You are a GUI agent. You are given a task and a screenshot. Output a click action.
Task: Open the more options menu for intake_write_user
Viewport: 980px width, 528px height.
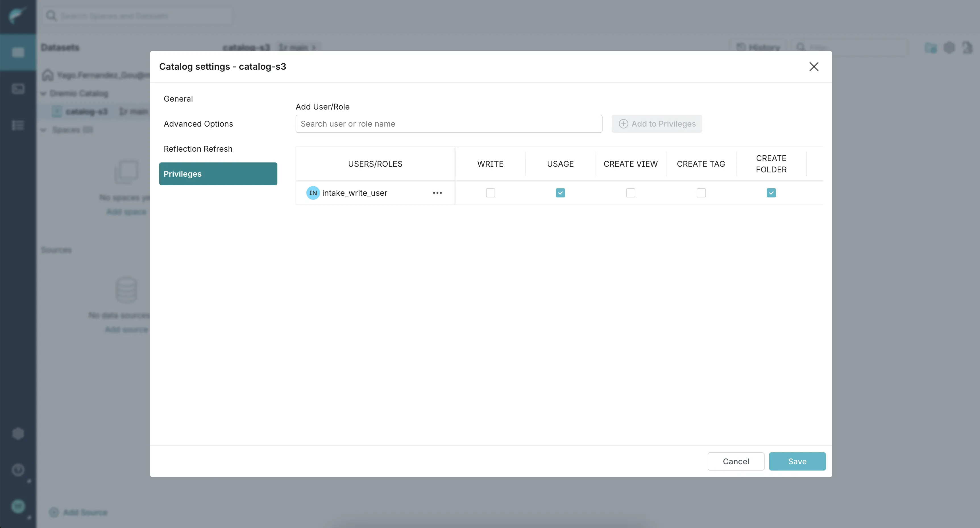(x=437, y=193)
